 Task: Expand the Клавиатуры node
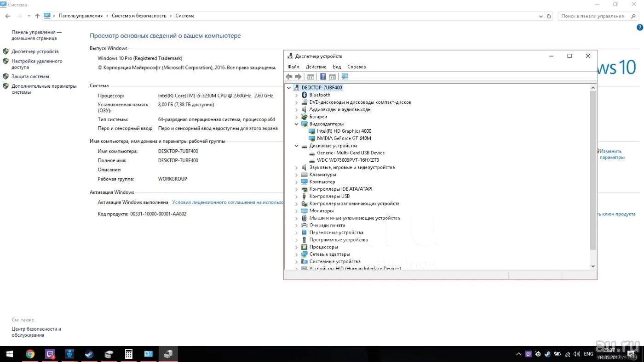297,175
